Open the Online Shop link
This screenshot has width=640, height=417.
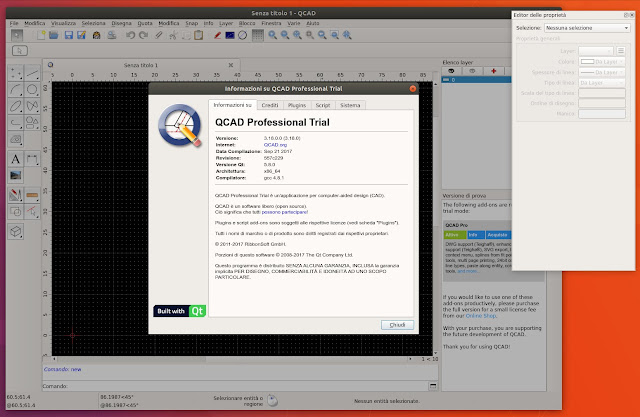click(481, 316)
